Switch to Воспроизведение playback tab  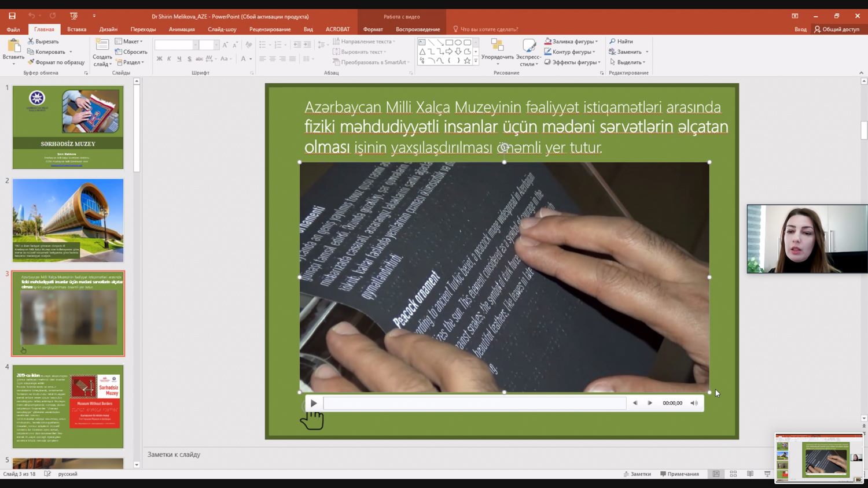point(418,29)
